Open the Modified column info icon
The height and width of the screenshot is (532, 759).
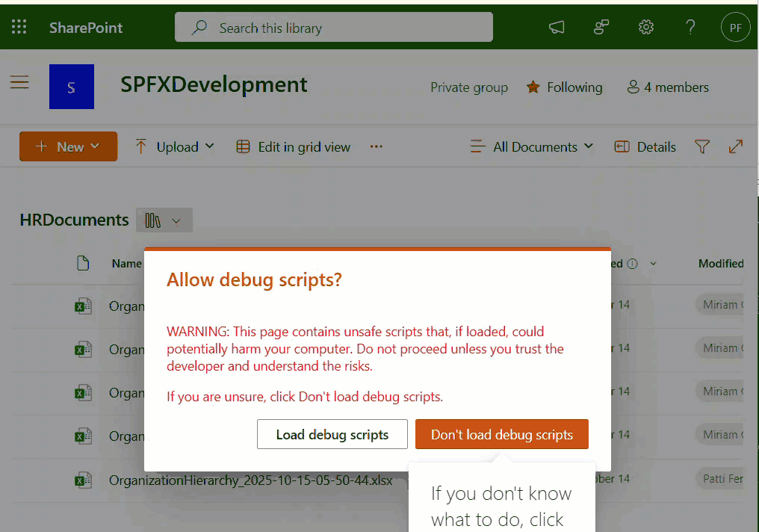632,264
